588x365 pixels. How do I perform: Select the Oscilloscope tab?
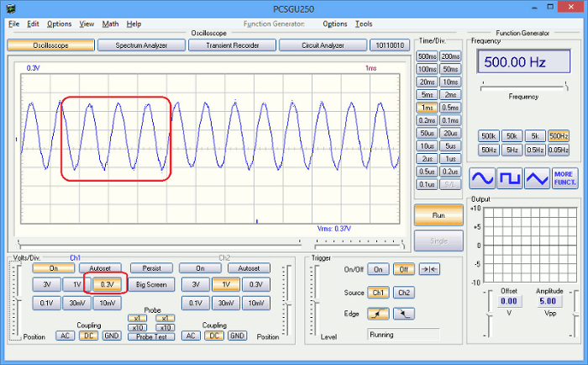coord(50,45)
